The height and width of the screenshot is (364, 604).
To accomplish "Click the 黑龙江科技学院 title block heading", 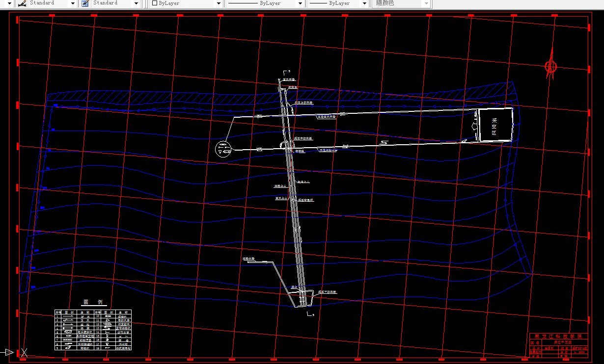I will 558,337.
